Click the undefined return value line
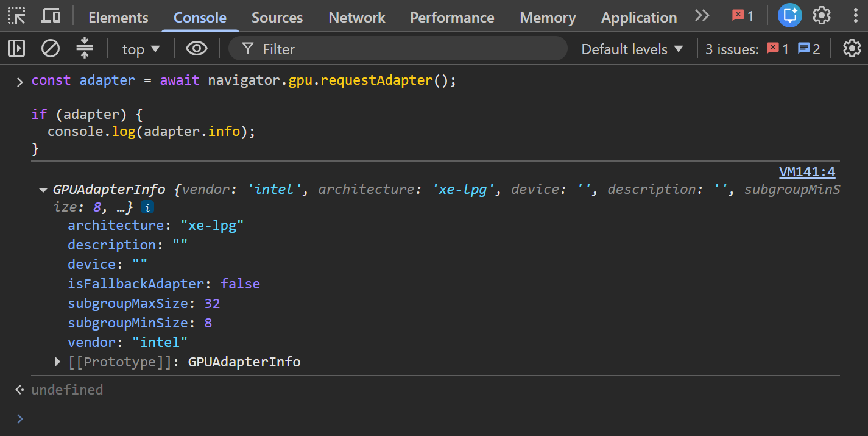 (x=67, y=390)
